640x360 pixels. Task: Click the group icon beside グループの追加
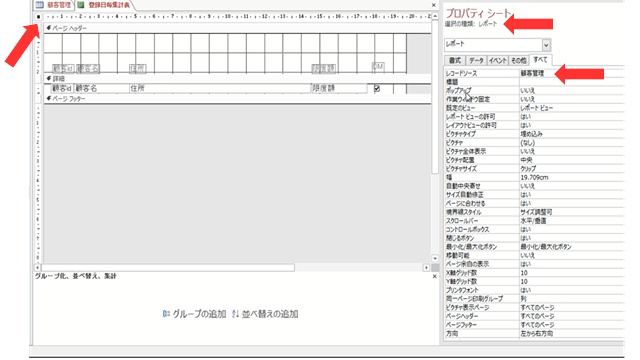coord(166,314)
